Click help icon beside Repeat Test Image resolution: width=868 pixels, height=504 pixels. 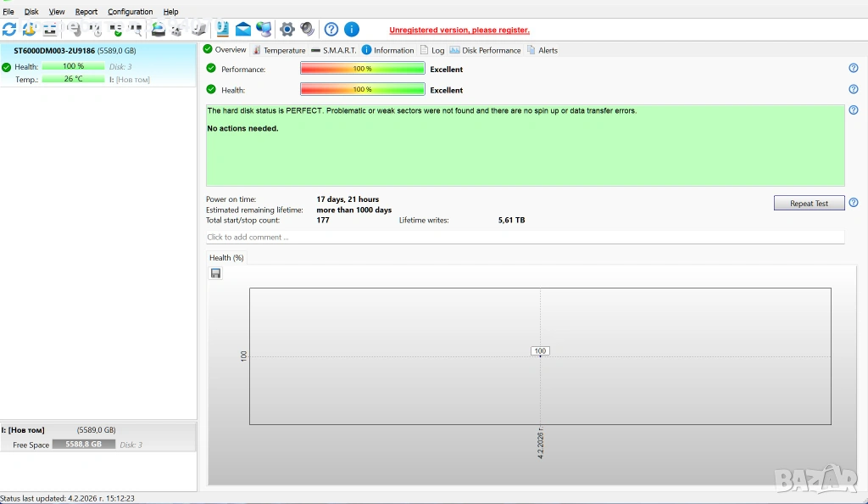tap(854, 203)
